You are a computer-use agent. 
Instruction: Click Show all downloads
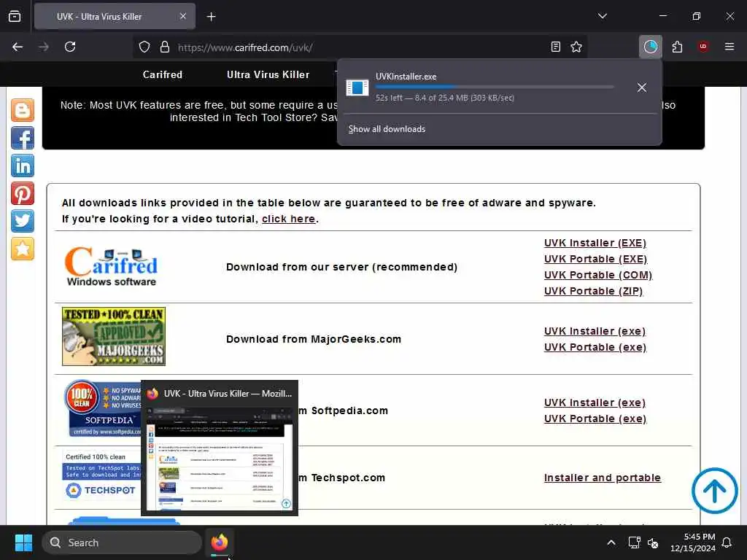tap(387, 129)
